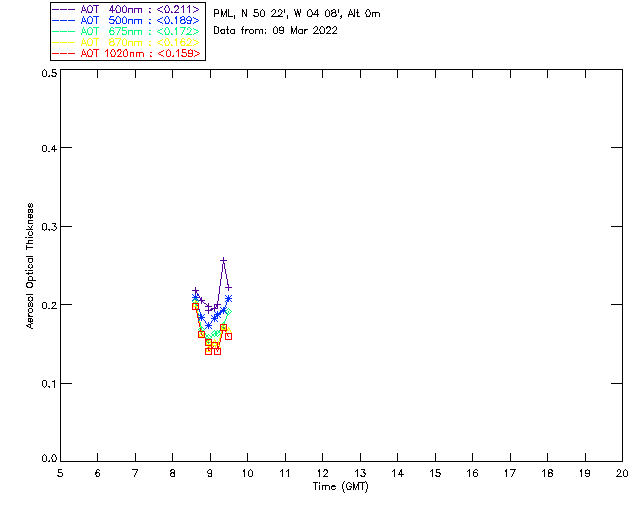The image size is (640, 512).
Task: Click the 12 hour x-axis label
Action: pyautogui.click(x=322, y=473)
